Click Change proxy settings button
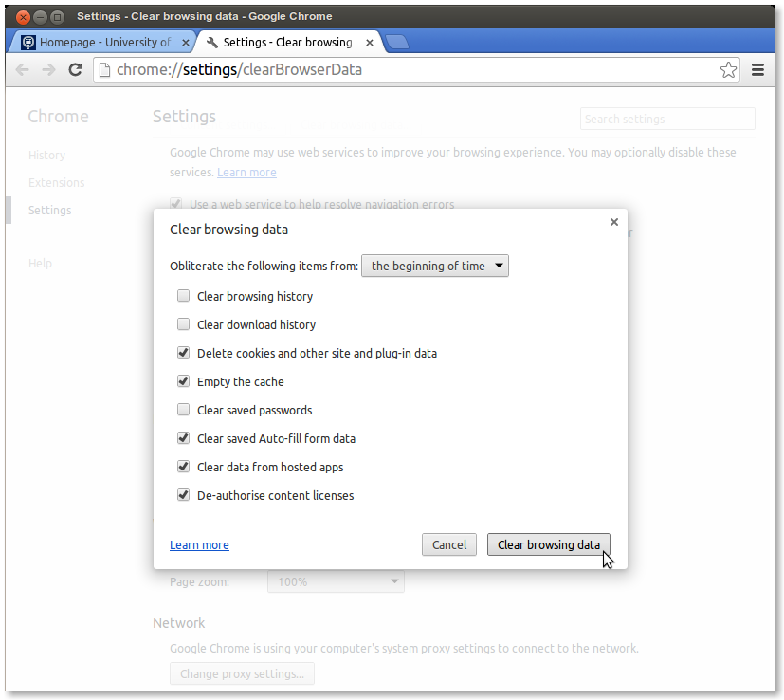 click(242, 674)
